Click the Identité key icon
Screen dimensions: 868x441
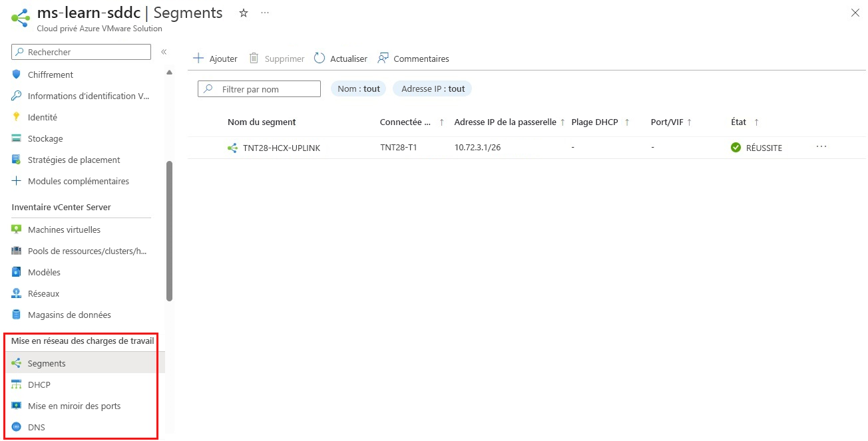pos(17,117)
